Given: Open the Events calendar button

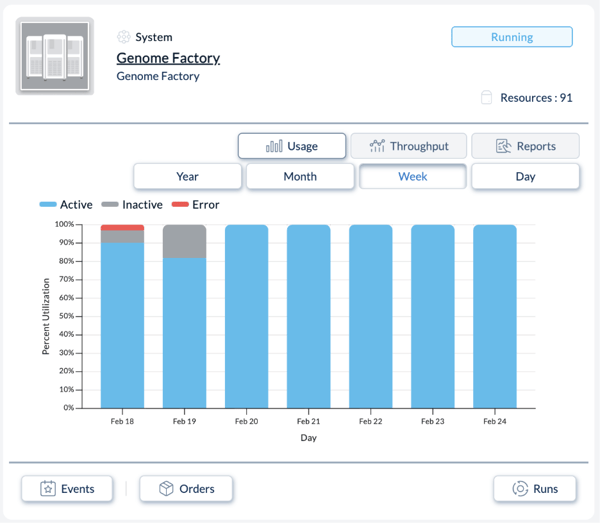Looking at the screenshot, I should point(67,489).
